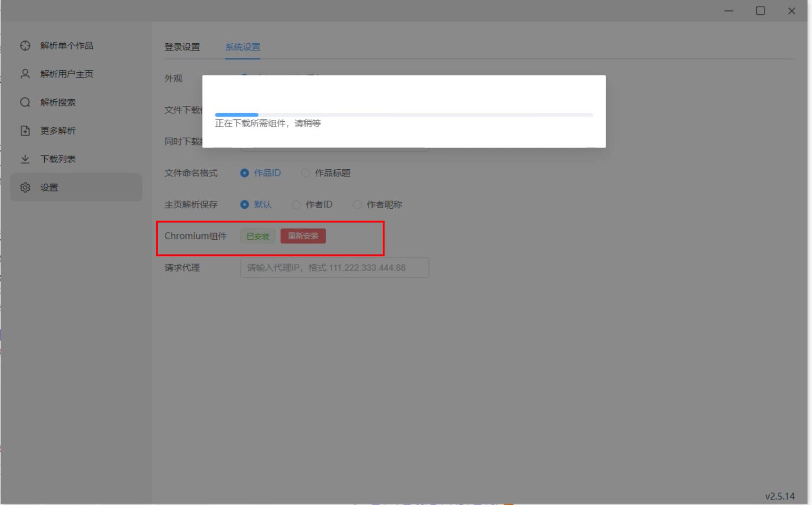Select 作品标题 naming format radio
Image resolution: width=812 pixels, height=505 pixels.
click(306, 173)
